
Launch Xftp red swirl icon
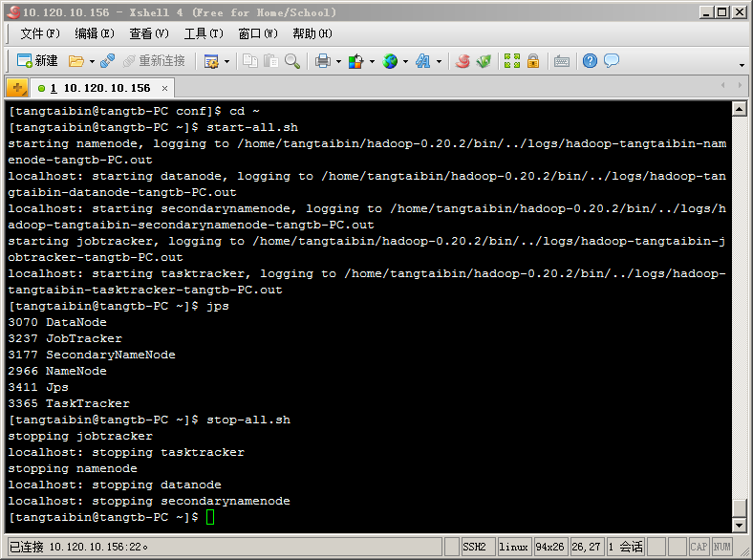coord(463,61)
